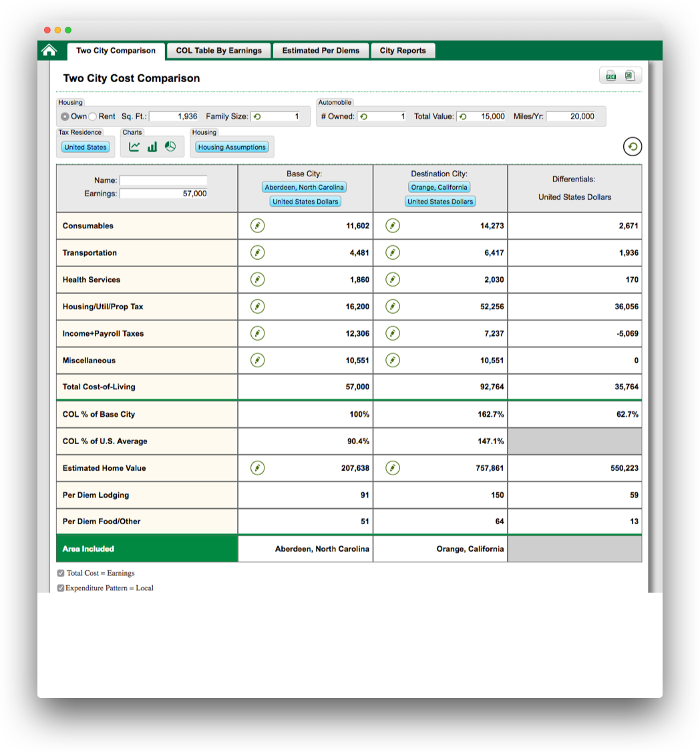
Task: Edit Miscellaneous for the base city
Action: click(258, 360)
